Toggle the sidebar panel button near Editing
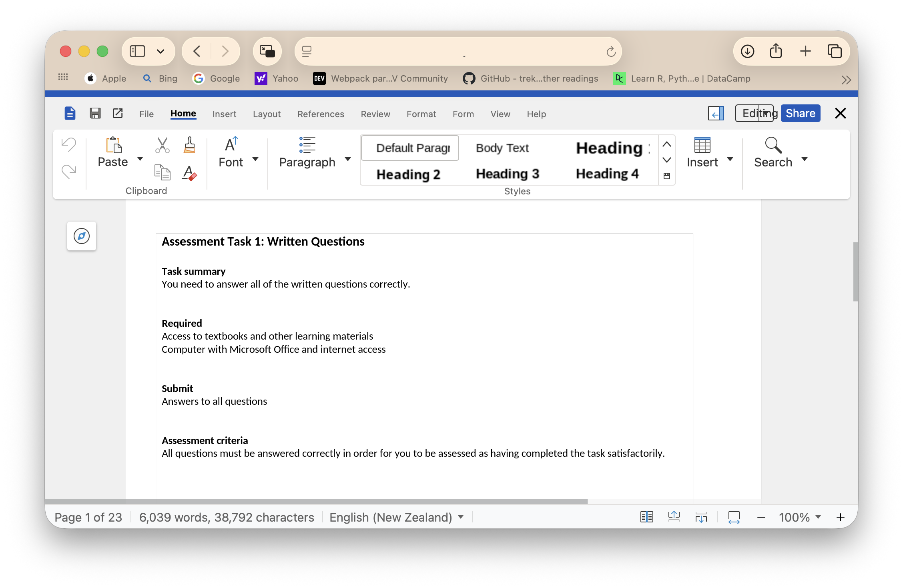This screenshot has width=903, height=588. (716, 114)
